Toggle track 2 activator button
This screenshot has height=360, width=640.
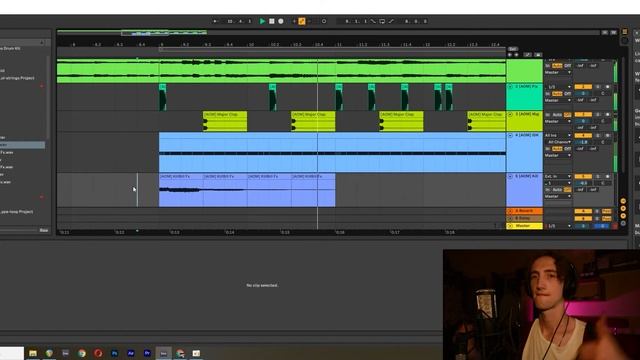(x=583, y=87)
